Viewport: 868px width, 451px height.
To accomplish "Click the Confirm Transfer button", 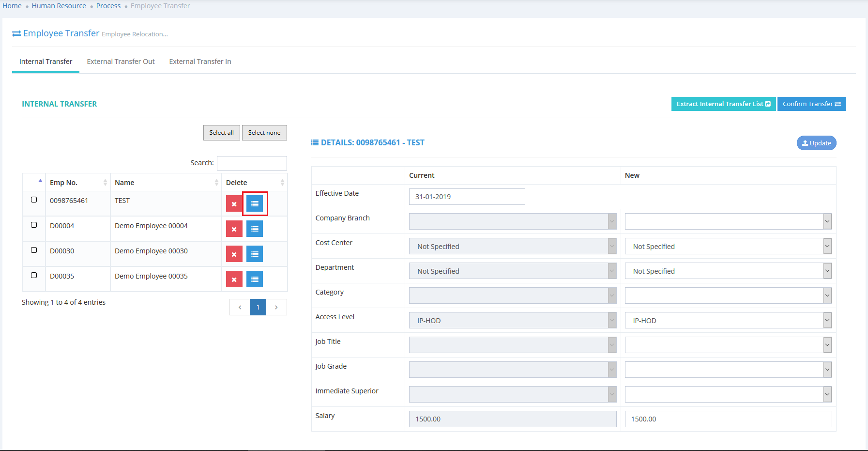I will (x=811, y=104).
